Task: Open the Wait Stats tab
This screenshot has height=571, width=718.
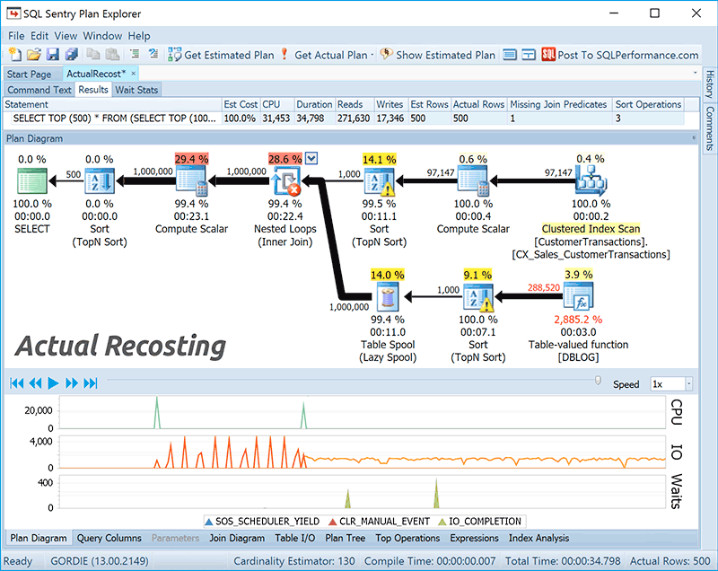Action: [x=136, y=90]
